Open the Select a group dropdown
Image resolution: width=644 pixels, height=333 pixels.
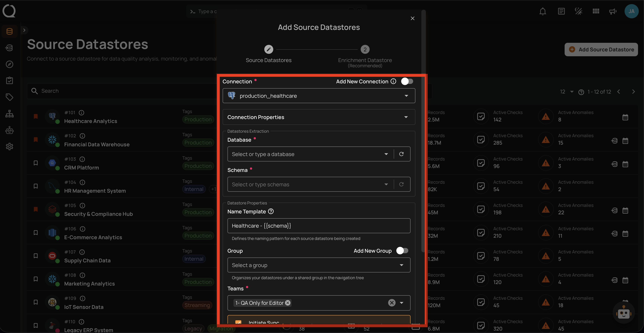tap(319, 265)
